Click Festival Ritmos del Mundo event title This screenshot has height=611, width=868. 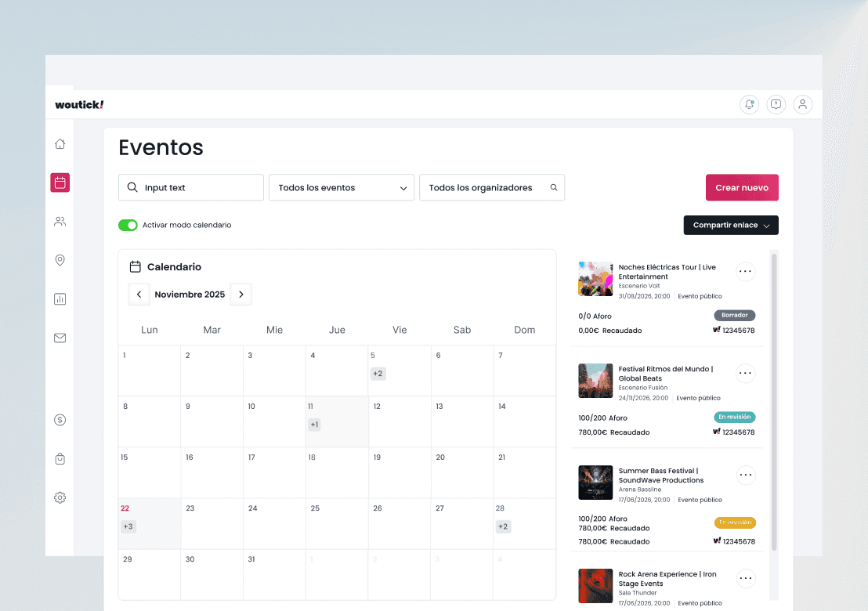click(x=666, y=374)
